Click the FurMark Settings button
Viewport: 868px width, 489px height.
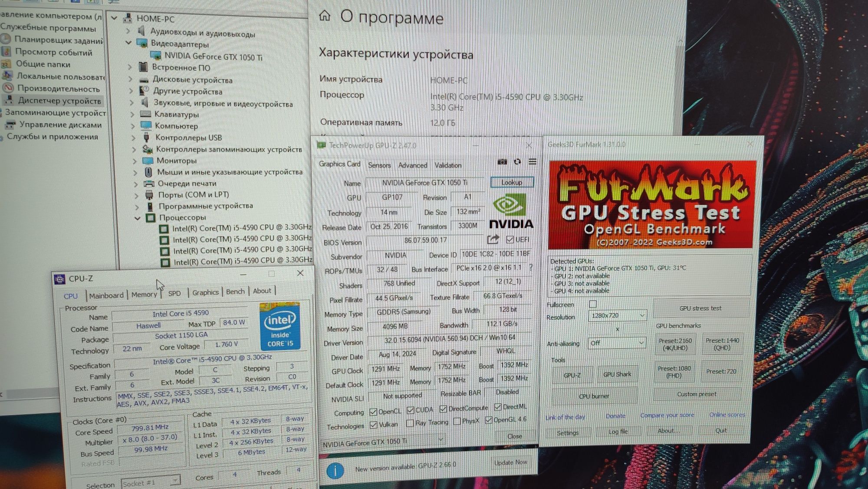(x=567, y=433)
